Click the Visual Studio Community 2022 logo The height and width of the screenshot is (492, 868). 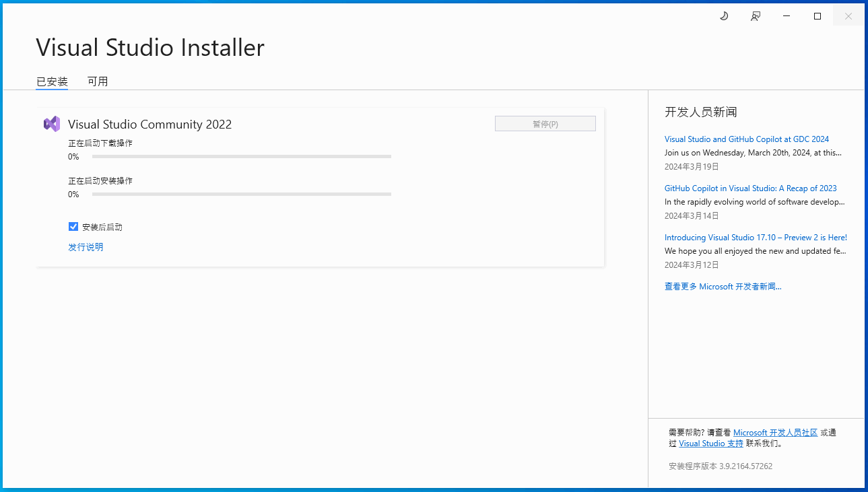(52, 124)
